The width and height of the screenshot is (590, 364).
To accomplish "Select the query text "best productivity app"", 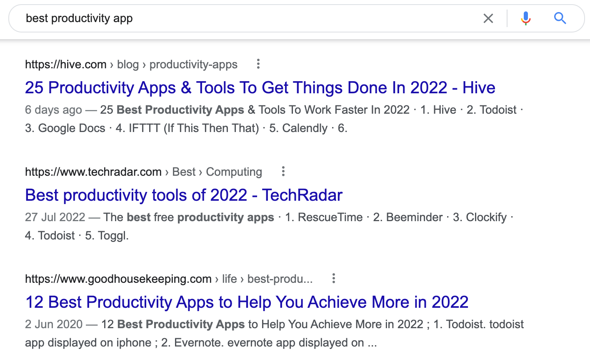I will 79,18.
